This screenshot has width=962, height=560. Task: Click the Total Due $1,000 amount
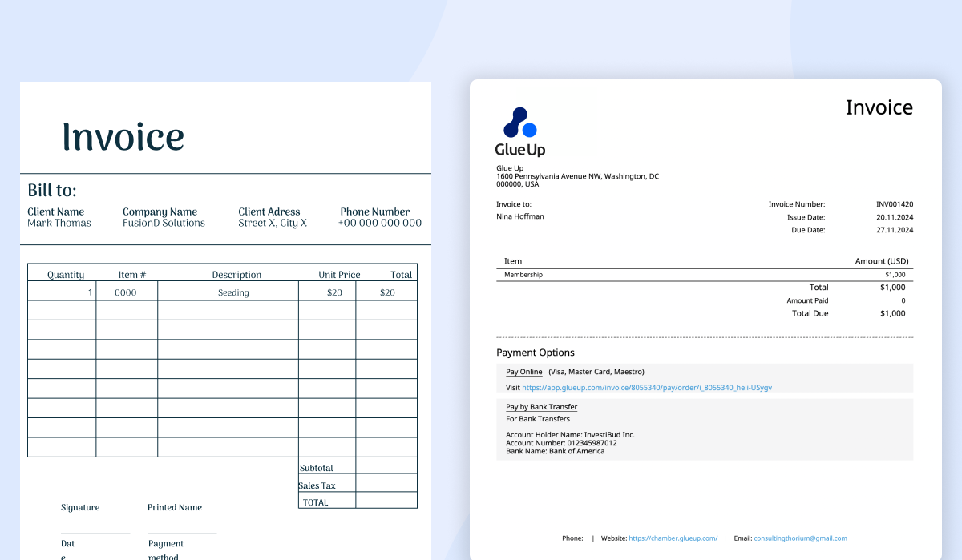(x=891, y=313)
